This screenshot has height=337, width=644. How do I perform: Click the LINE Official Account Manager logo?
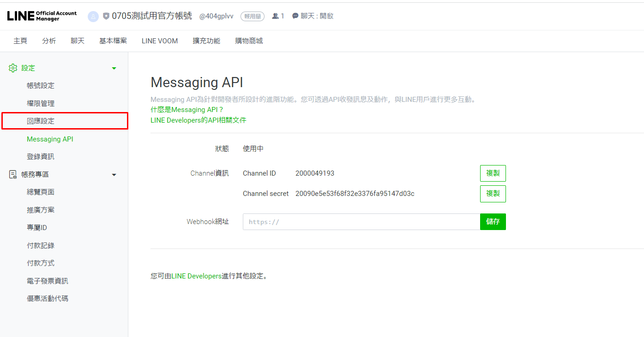(x=42, y=16)
